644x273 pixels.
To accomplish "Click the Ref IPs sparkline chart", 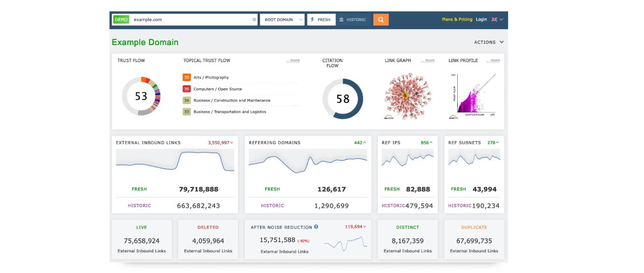I will pyautogui.click(x=407, y=159).
